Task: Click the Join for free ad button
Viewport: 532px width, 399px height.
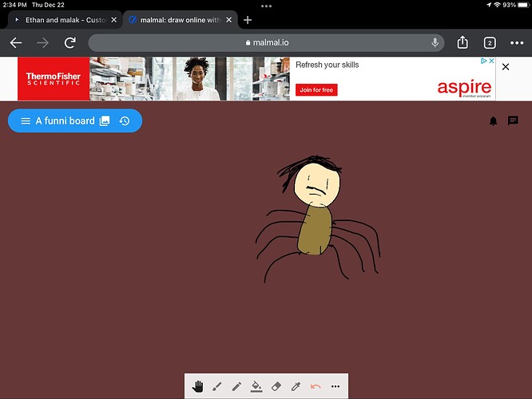Action: (317, 90)
